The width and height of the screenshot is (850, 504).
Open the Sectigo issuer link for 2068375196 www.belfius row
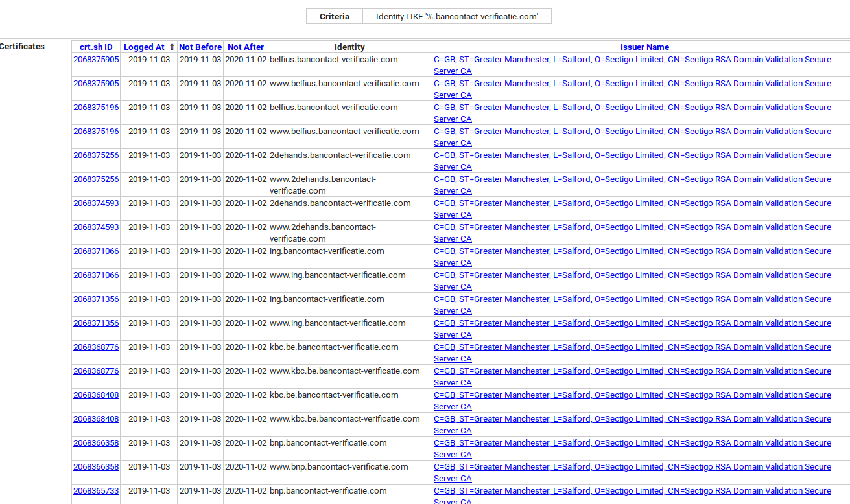click(x=632, y=137)
